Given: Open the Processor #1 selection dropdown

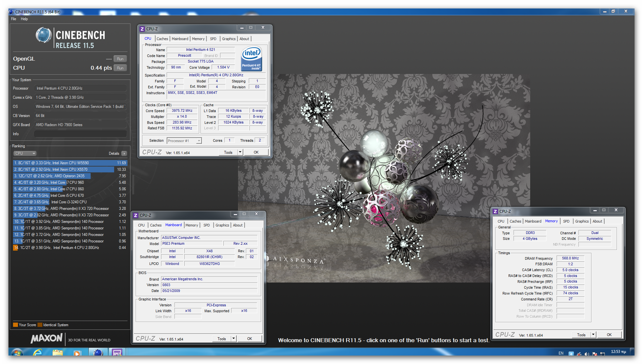Looking at the screenshot, I should 185,141.
